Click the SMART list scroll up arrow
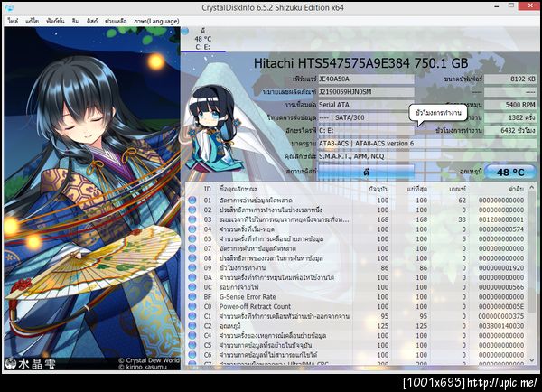The width and height of the screenshot is (542, 392). tap(532, 188)
